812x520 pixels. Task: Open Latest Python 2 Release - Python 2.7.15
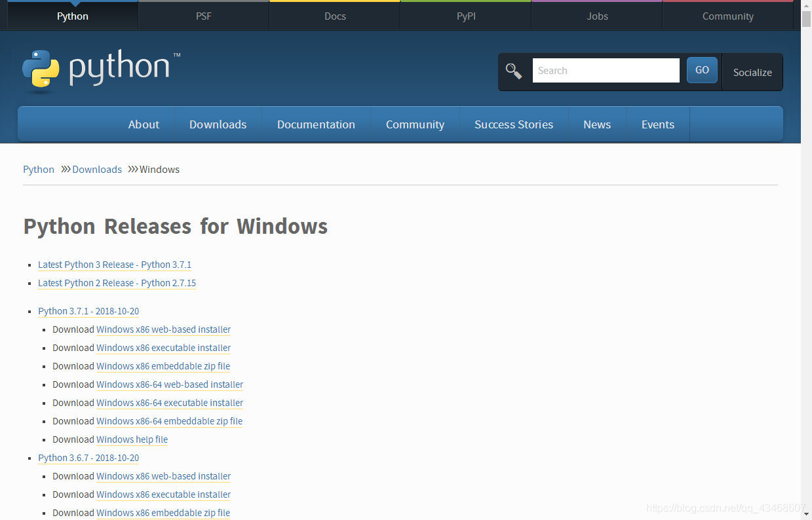(117, 283)
